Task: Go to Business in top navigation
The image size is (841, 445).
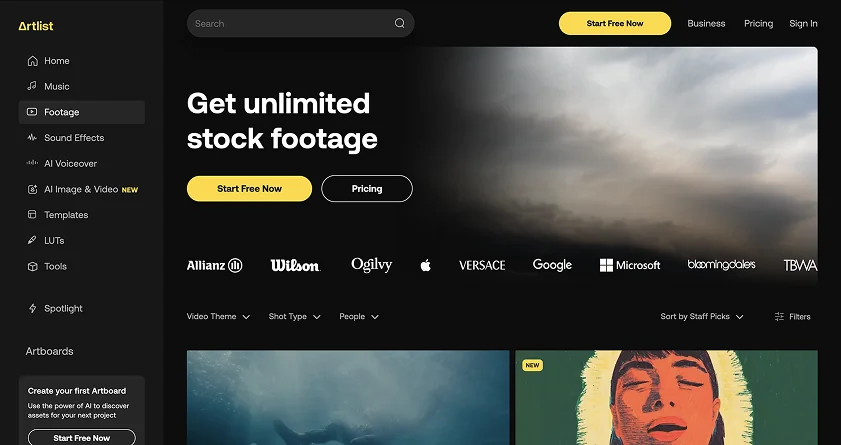Action: (706, 24)
